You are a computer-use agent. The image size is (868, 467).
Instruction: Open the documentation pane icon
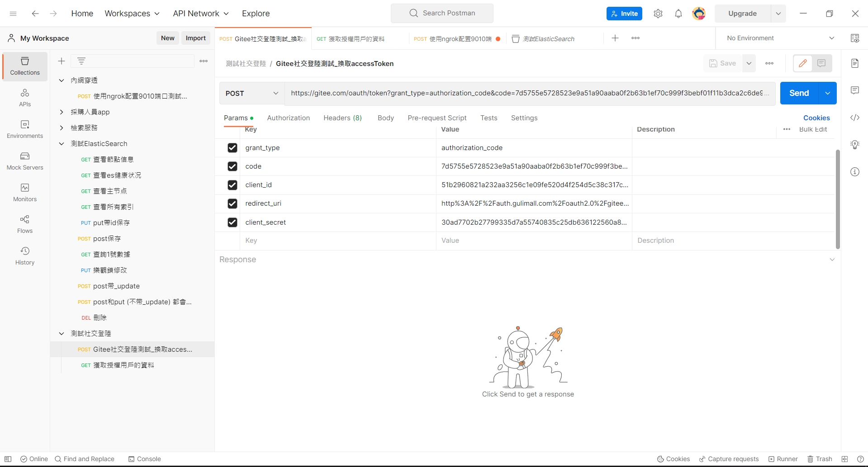point(855,63)
